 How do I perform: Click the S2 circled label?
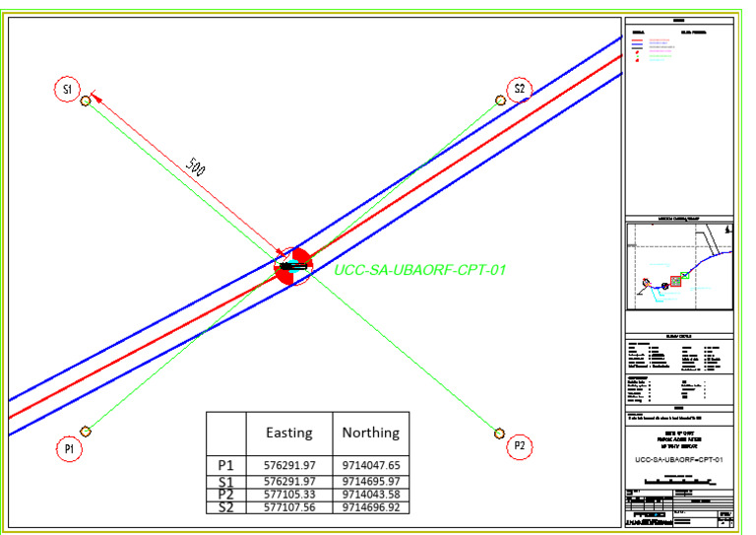tap(520, 90)
